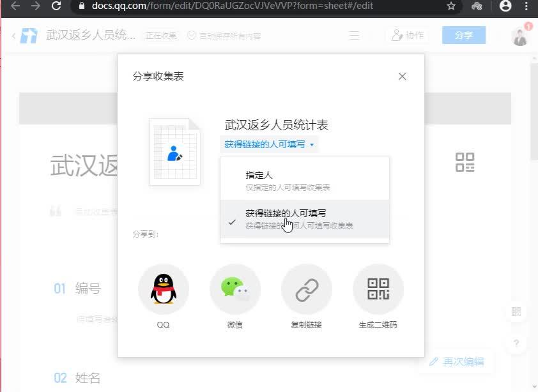Viewport: 538px width, 392px height.
Task: Click the 协作 collaborate button
Action: (408, 35)
